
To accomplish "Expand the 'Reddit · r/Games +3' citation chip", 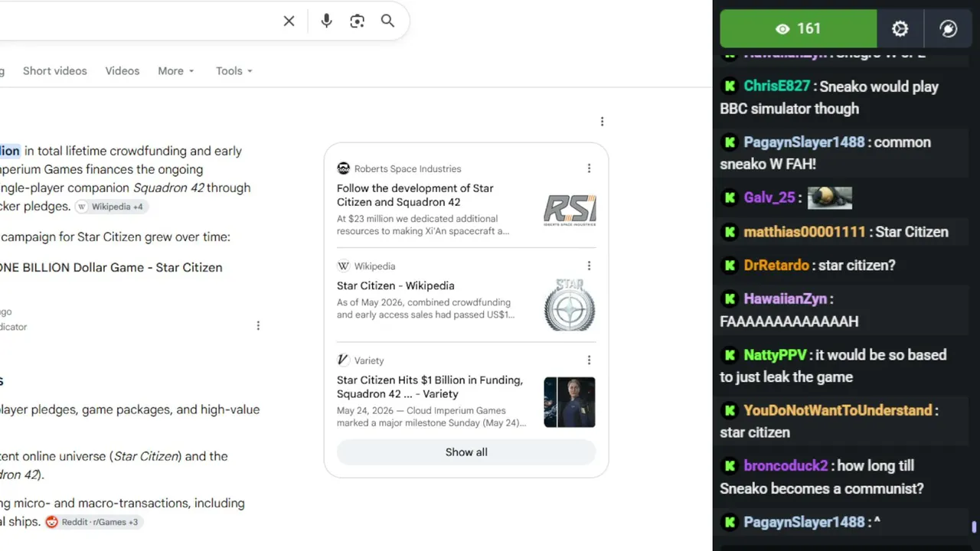I will [x=93, y=522].
